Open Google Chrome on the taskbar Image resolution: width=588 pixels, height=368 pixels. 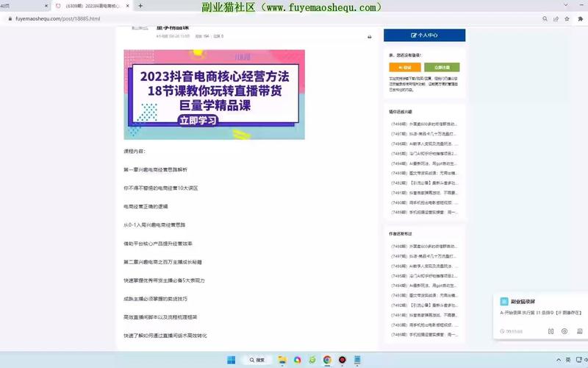[327, 360]
